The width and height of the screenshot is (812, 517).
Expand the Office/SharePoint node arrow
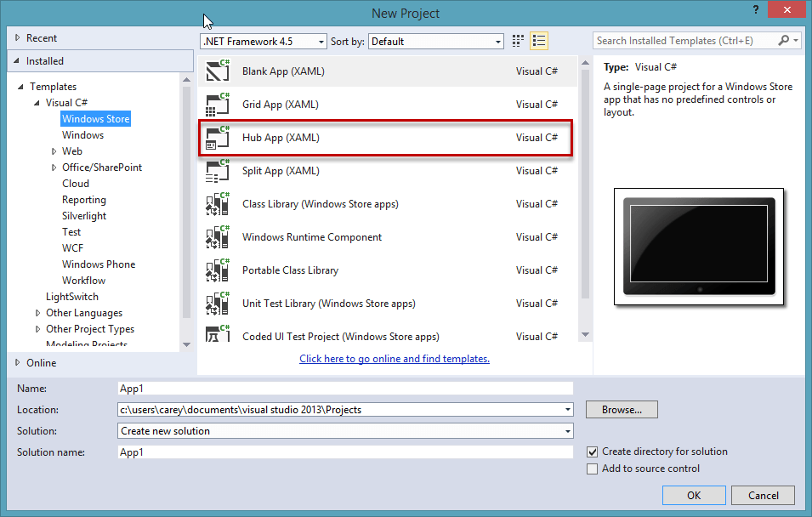(x=54, y=168)
